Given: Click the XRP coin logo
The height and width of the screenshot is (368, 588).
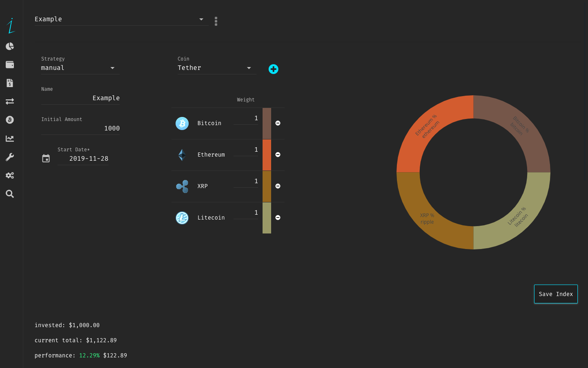Looking at the screenshot, I should click(182, 186).
